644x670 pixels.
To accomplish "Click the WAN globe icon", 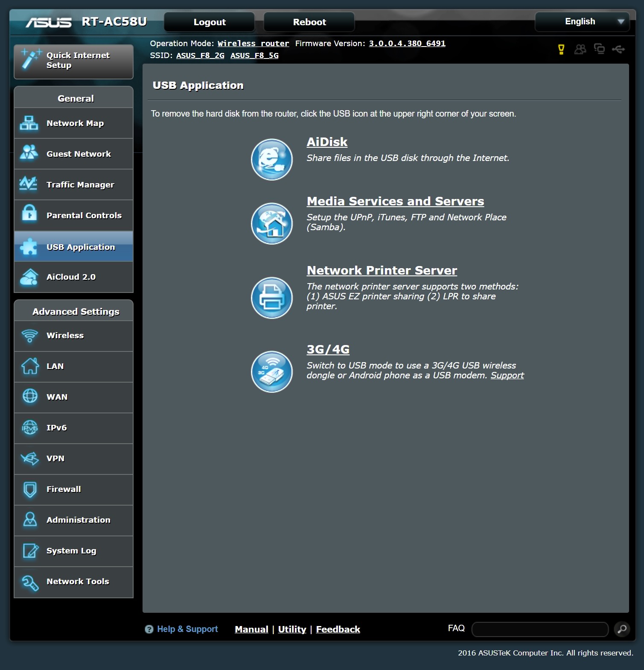I will [30, 396].
